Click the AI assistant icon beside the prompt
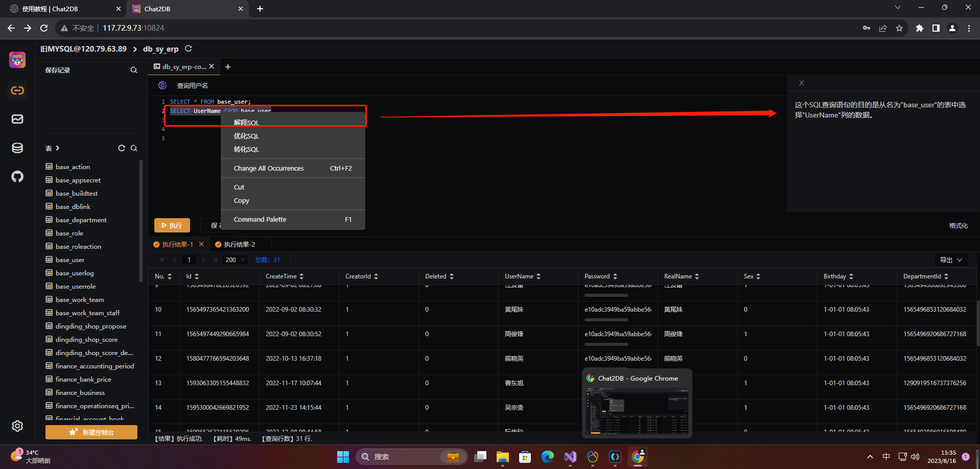980x469 pixels. coord(162,85)
